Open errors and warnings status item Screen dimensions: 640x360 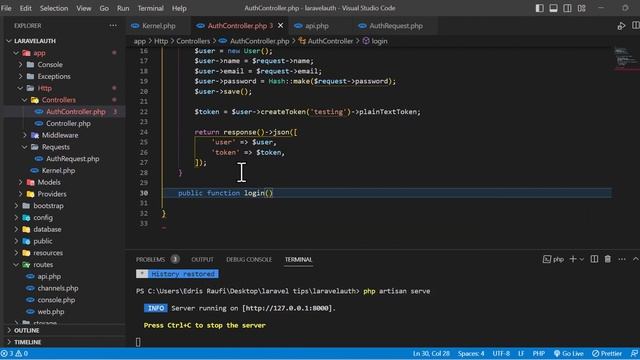(x=15, y=353)
